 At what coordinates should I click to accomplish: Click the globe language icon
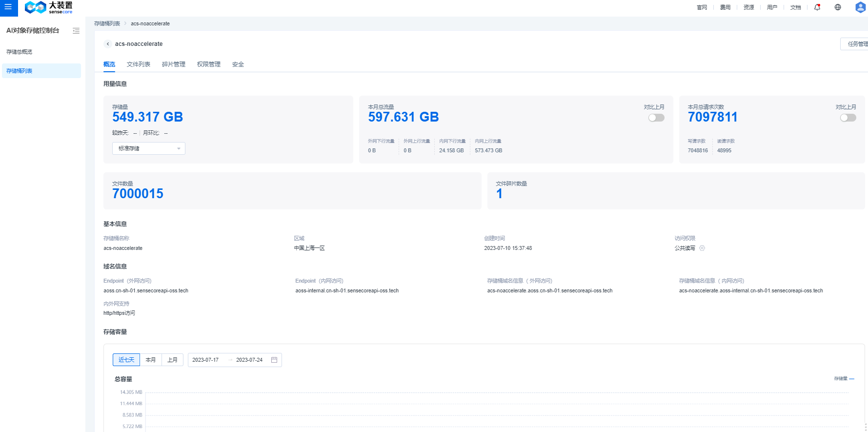pos(838,7)
